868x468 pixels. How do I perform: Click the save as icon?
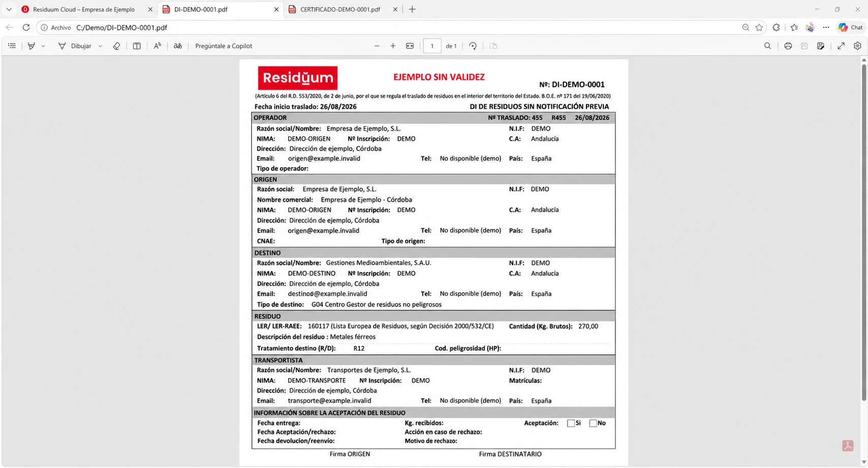(x=820, y=46)
